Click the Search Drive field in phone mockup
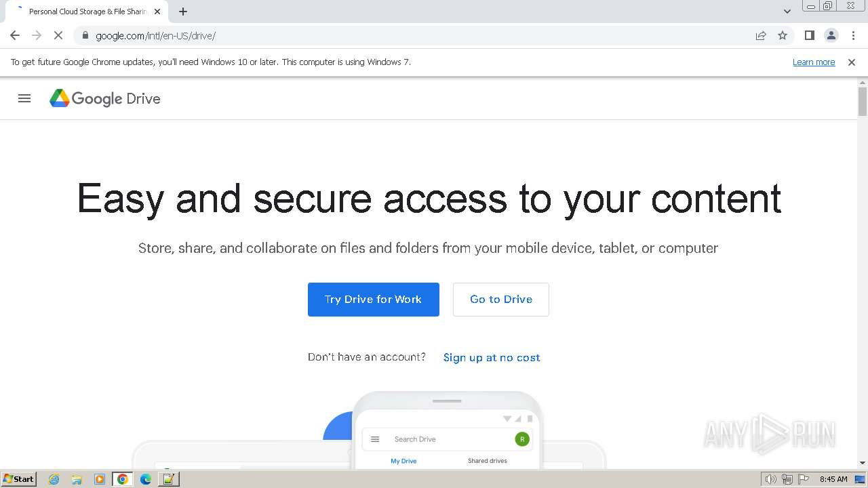 (x=448, y=439)
